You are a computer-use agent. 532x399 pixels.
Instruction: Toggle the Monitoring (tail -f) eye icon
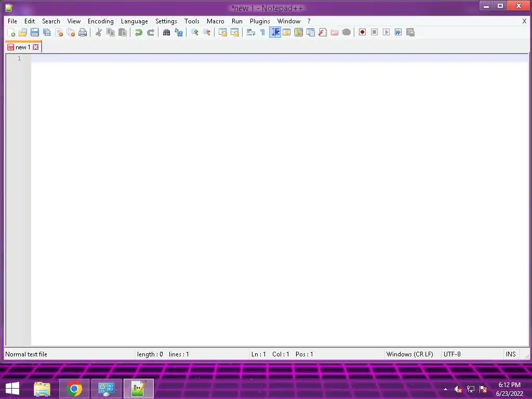(x=347, y=32)
